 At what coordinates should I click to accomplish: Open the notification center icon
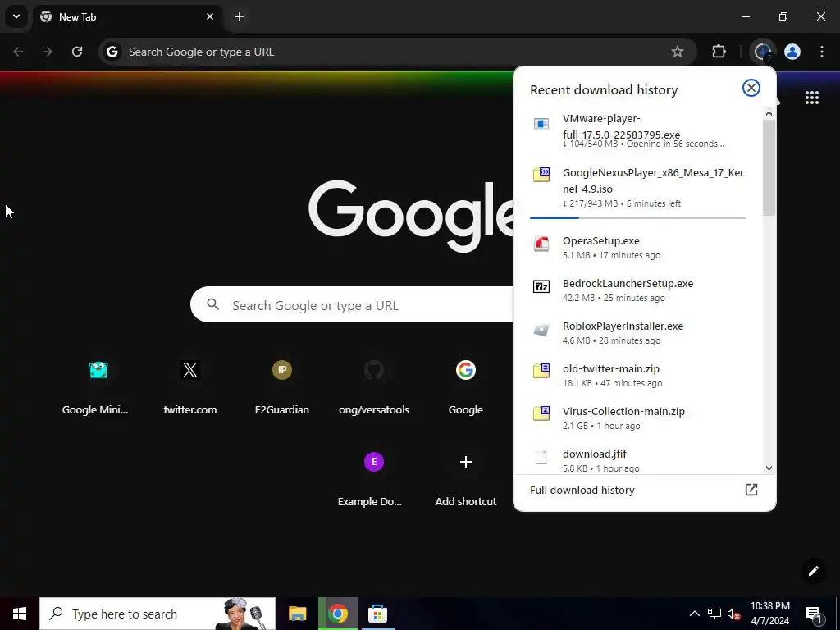point(815,614)
